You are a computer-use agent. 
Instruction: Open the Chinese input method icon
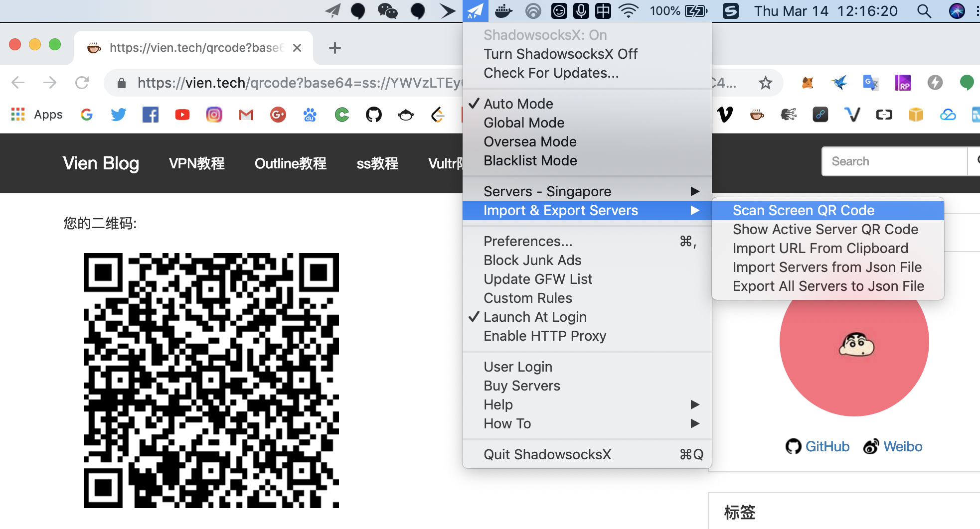pyautogui.click(x=603, y=11)
